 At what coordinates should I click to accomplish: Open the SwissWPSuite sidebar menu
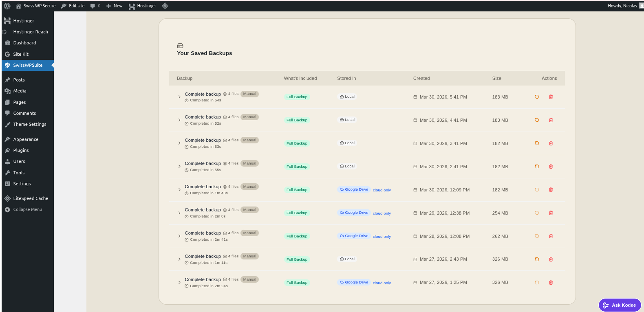(x=28, y=65)
